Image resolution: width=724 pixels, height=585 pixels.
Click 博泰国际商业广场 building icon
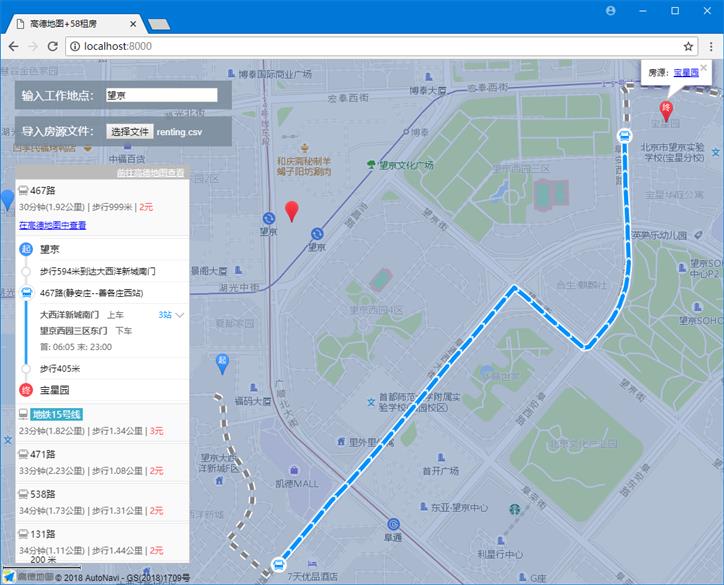(231, 73)
